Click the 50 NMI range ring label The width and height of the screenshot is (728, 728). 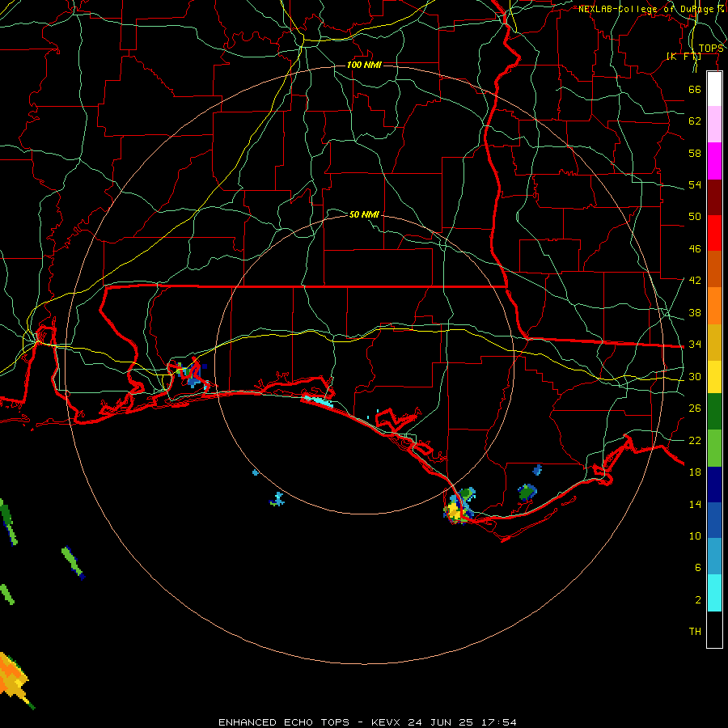click(x=364, y=214)
